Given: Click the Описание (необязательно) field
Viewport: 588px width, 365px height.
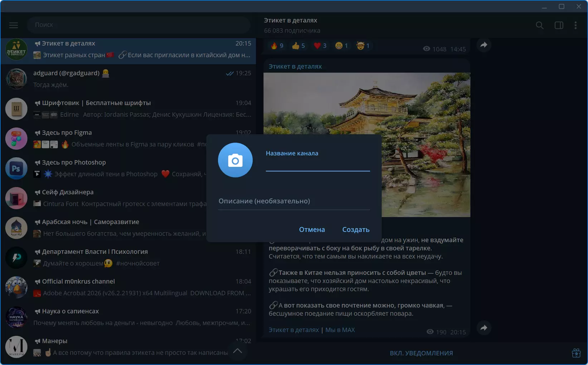Looking at the screenshot, I should 294,201.
